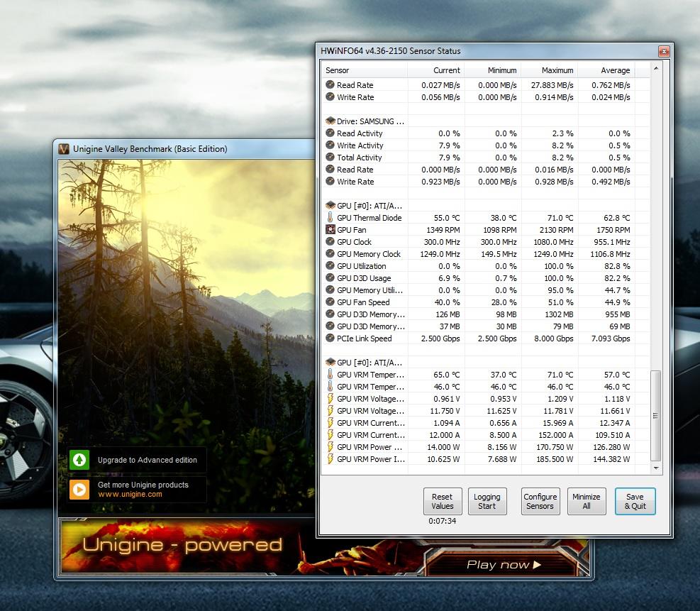Select the Total Activity row label
The height and width of the screenshot is (611, 700).
(360, 158)
